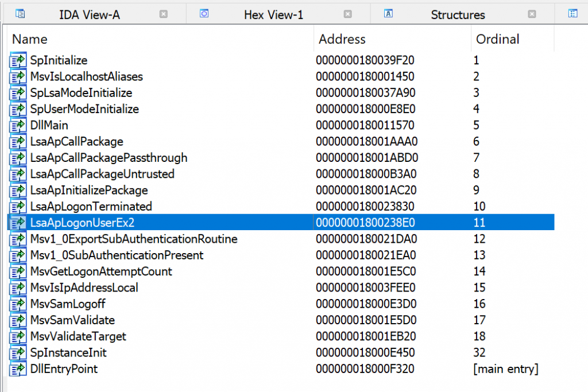Viewport: 588px width, 392px height.
Task: Sort exports by Address column header
Action: (342, 39)
